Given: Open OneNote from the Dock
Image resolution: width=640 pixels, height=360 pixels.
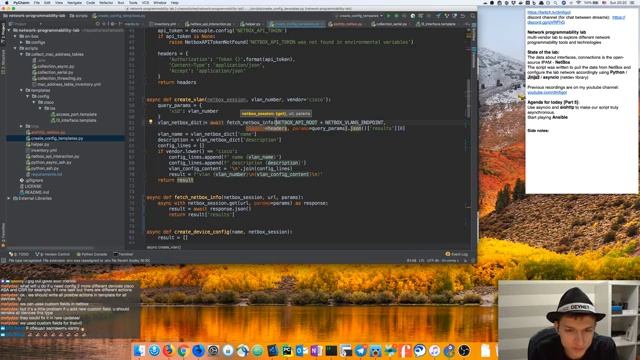Looking at the screenshot, I should pyautogui.click(x=316, y=350).
